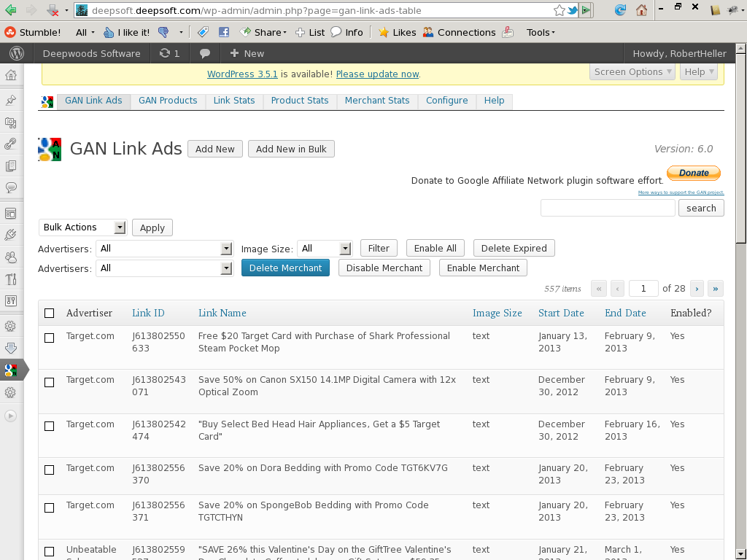This screenshot has width=747, height=560.
Task: Open Comments via the bubble sidebar icon
Action: 10,187
